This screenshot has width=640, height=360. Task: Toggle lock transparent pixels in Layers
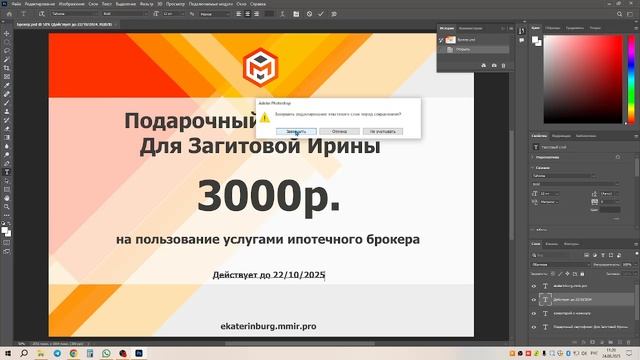(x=553, y=274)
